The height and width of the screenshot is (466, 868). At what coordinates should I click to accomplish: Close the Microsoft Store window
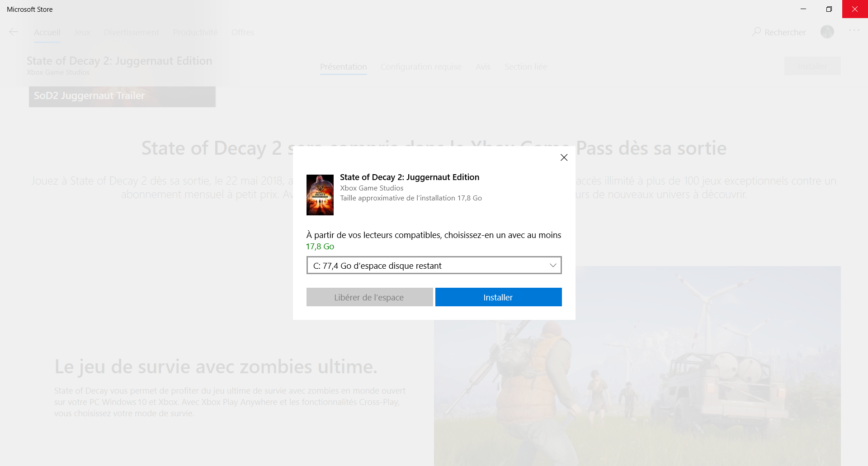pos(855,9)
